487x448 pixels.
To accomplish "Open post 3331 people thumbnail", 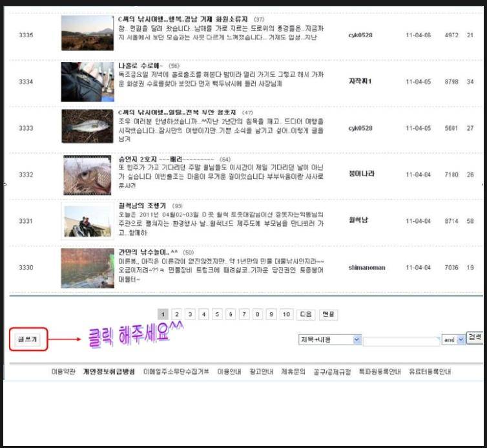I will (88, 221).
